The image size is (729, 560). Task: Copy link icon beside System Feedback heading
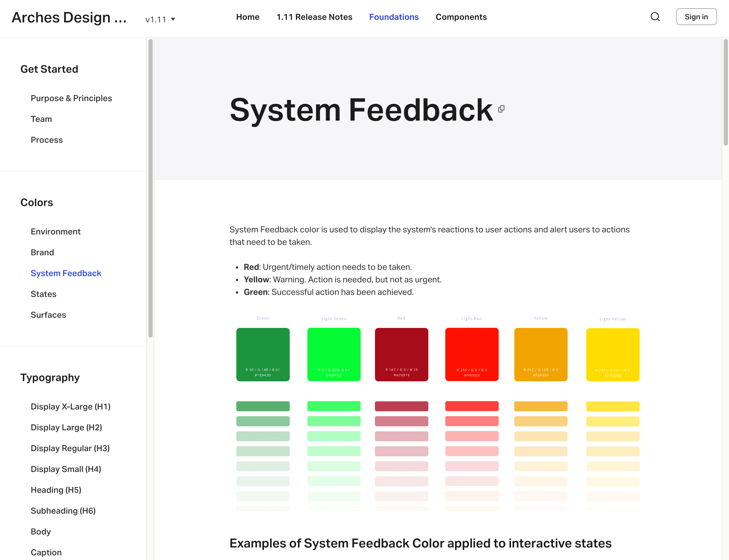pyautogui.click(x=501, y=109)
